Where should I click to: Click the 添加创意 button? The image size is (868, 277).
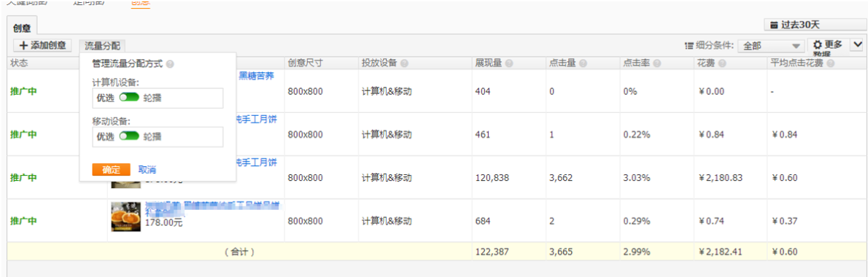[x=42, y=45]
